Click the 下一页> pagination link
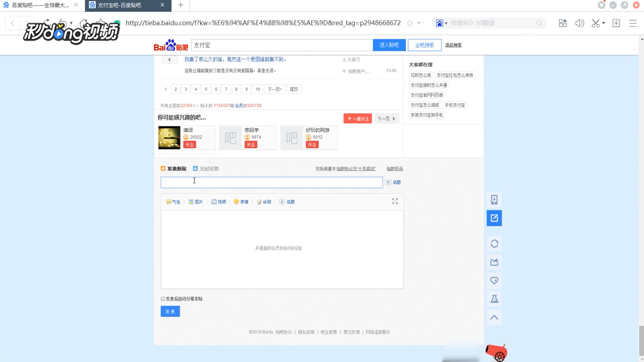Image resolution: width=644 pixels, height=362 pixels. coord(275,89)
